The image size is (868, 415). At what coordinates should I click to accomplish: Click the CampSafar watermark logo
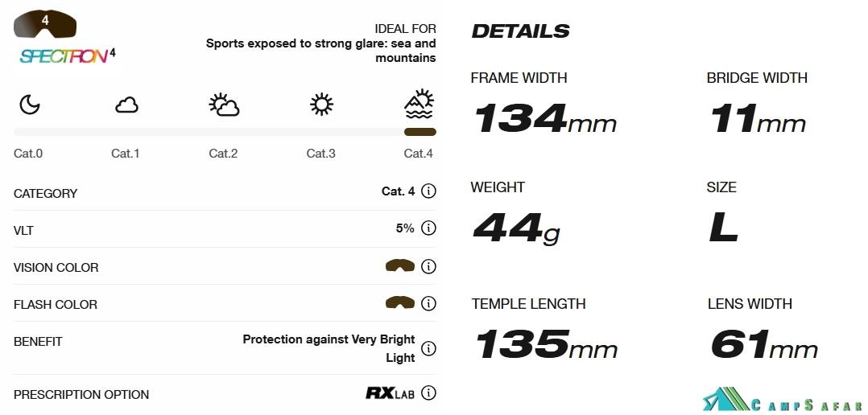point(783,401)
